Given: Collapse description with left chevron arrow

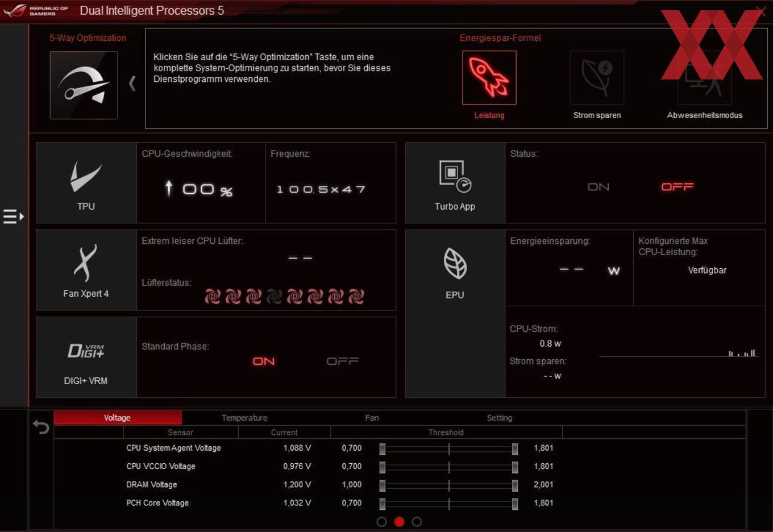Looking at the screenshot, I should [132, 84].
